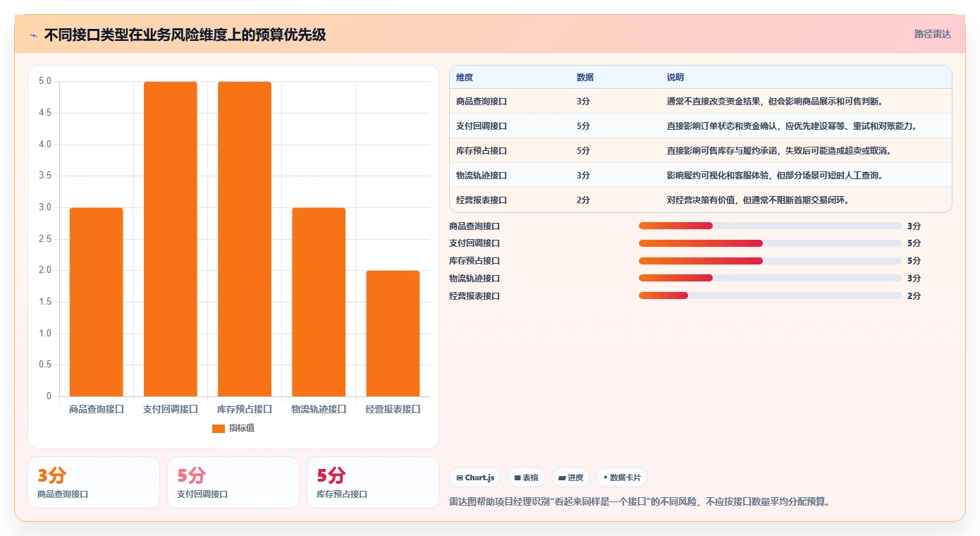Open the 5分 支付回调接口 stat card

tap(233, 482)
